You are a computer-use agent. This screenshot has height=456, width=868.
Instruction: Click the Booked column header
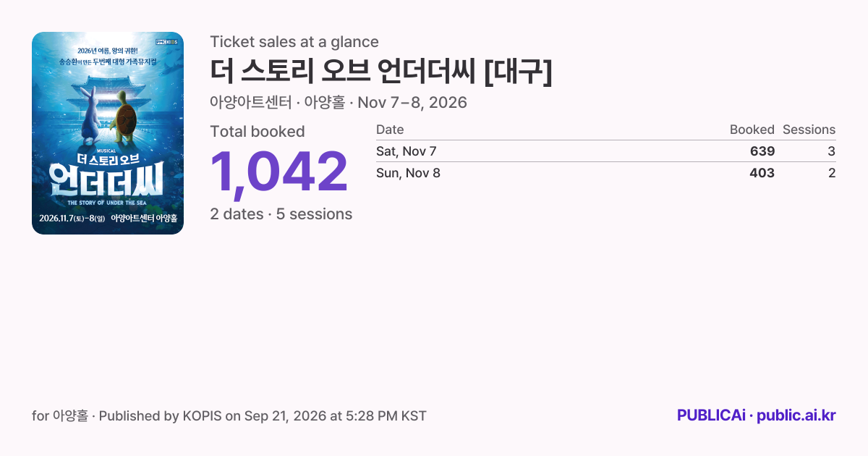[x=752, y=130]
